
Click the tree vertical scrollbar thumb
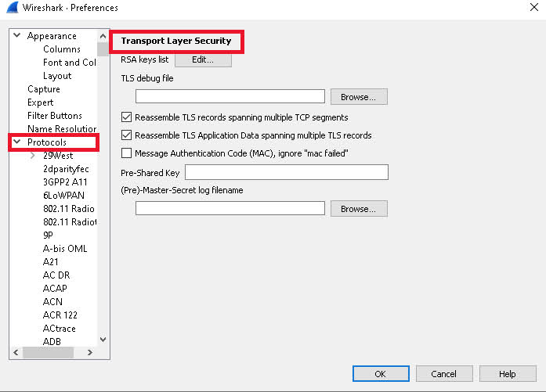tap(103, 49)
